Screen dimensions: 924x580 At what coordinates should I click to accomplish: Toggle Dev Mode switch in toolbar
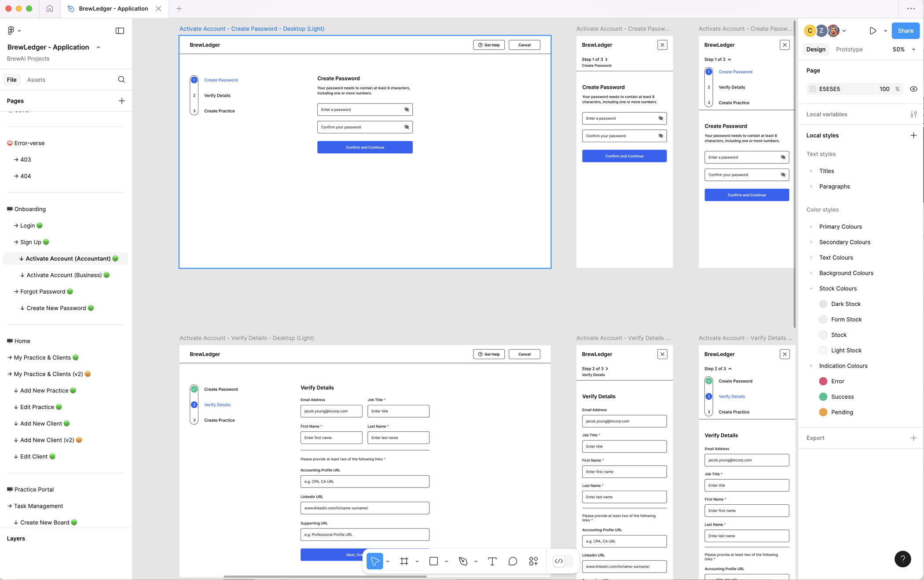point(563,561)
